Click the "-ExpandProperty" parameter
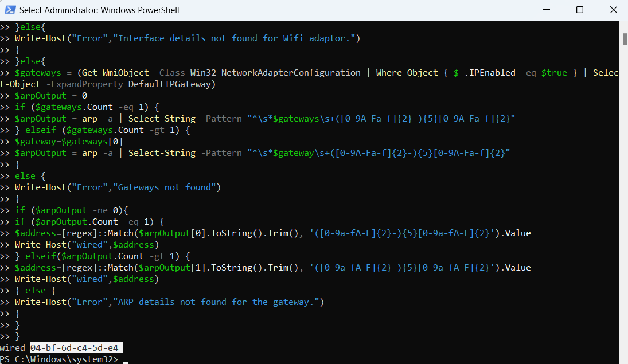Screen dimensions: 628x364 [84, 84]
